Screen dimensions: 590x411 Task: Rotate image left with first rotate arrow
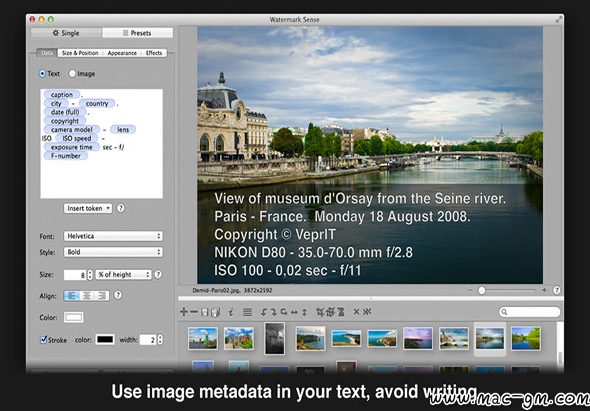[x=264, y=312]
